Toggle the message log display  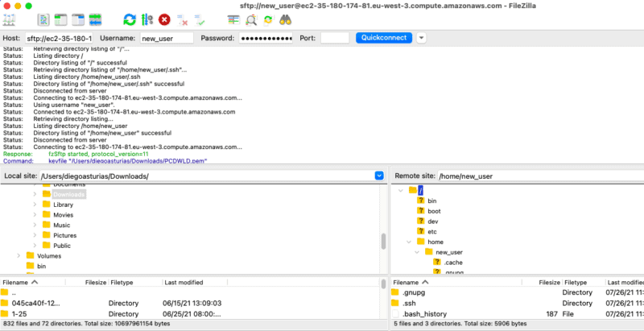coord(43,19)
